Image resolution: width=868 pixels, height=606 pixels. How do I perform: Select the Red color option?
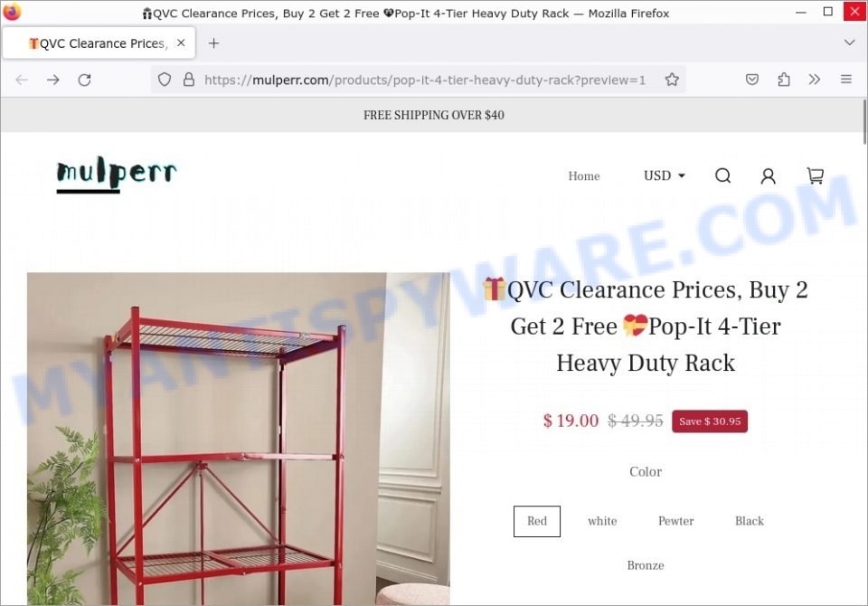pyautogui.click(x=537, y=521)
